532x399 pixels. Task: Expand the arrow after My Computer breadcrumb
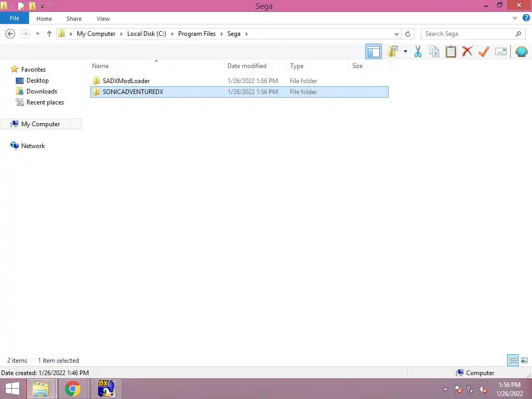tap(121, 34)
